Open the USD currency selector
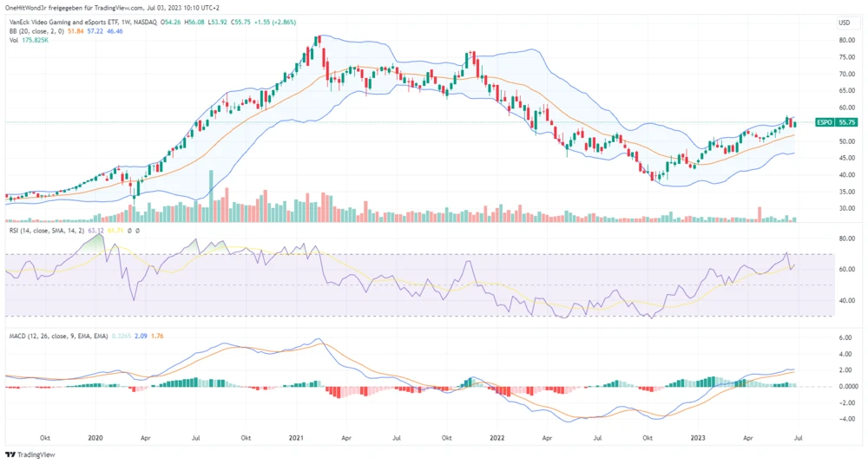This screenshot has width=868, height=464. tap(843, 22)
